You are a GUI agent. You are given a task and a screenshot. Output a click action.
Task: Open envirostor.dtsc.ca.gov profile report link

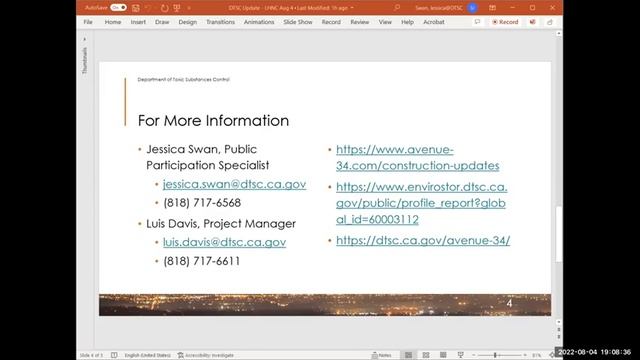click(x=422, y=203)
